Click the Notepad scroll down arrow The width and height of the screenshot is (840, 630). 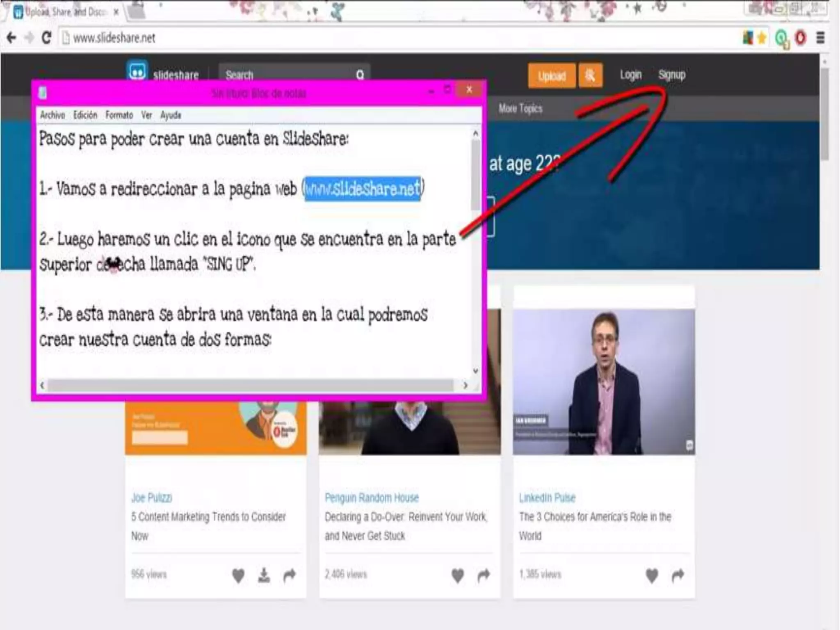(475, 371)
